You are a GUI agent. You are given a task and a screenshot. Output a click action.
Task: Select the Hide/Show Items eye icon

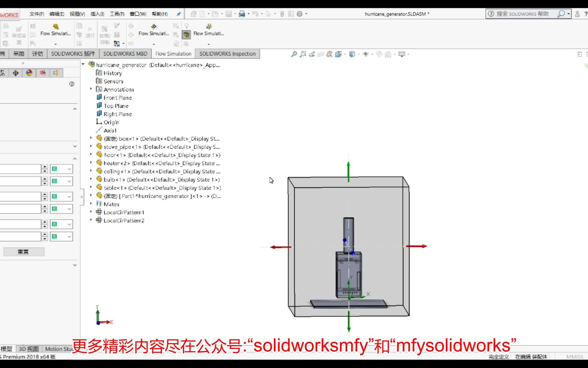coord(366,54)
